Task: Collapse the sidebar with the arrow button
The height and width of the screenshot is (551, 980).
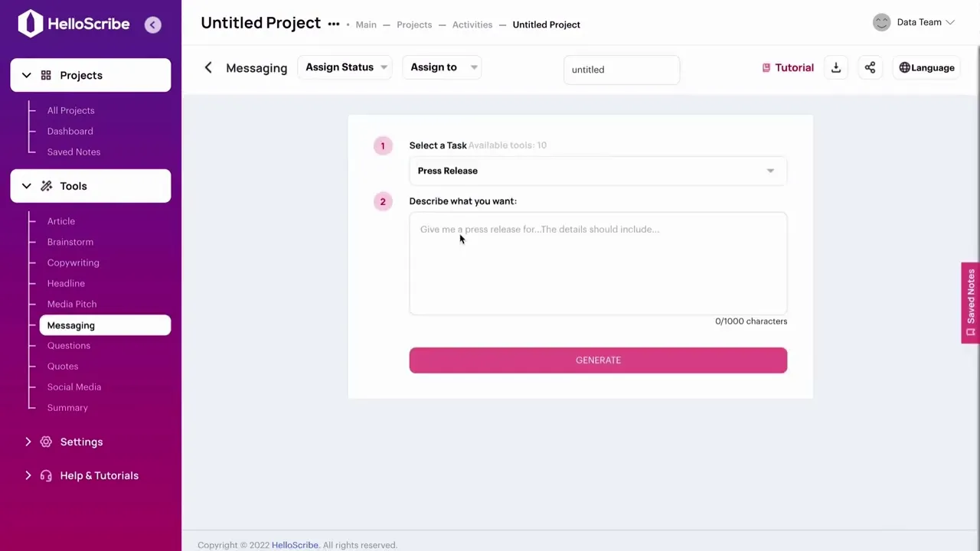Action: coord(152,25)
